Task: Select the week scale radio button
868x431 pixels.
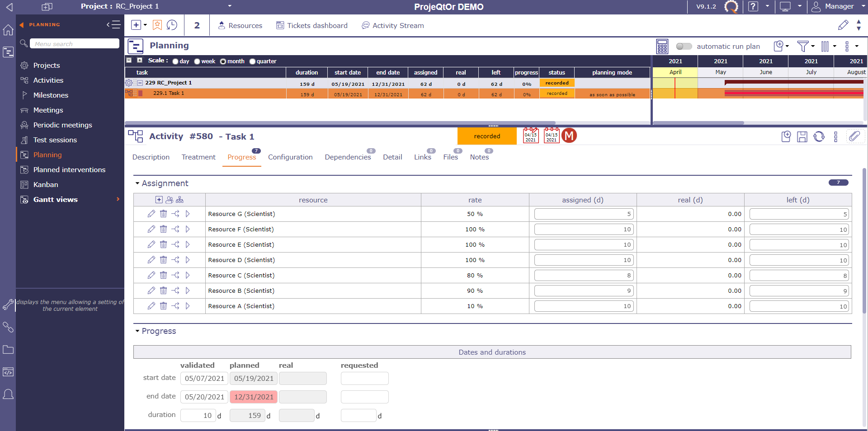Action: [x=197, y=61]
